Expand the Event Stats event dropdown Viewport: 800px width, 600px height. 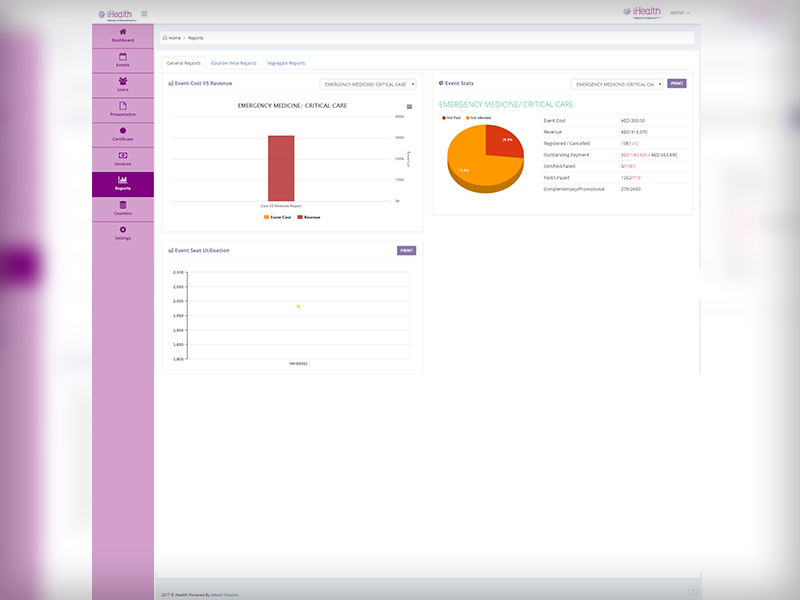point(617,84)
